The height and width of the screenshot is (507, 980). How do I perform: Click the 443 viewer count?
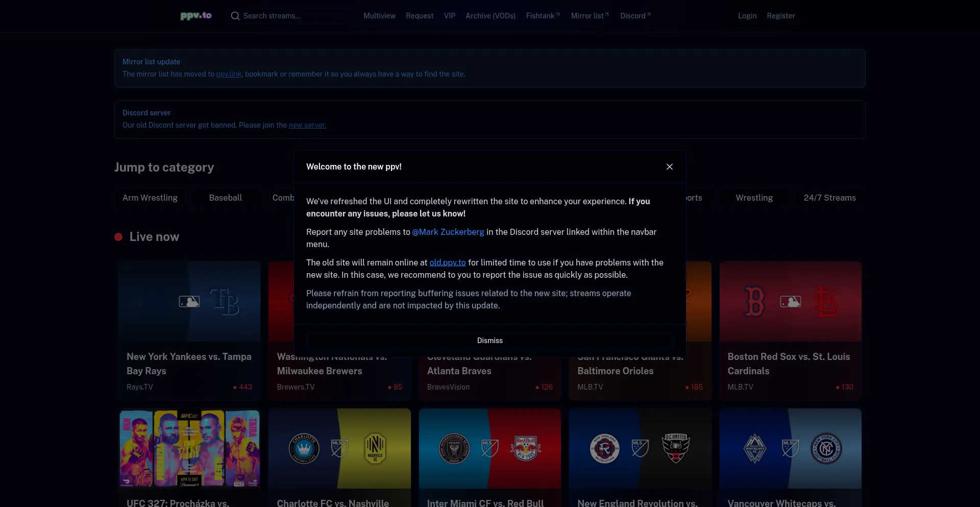(x=242, y=387)
